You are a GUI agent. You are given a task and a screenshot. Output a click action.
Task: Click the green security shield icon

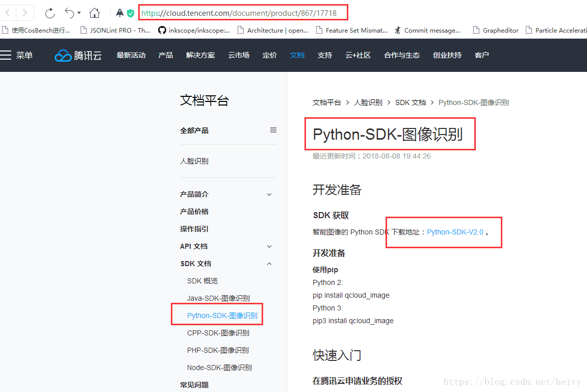(x=130, y=13)
